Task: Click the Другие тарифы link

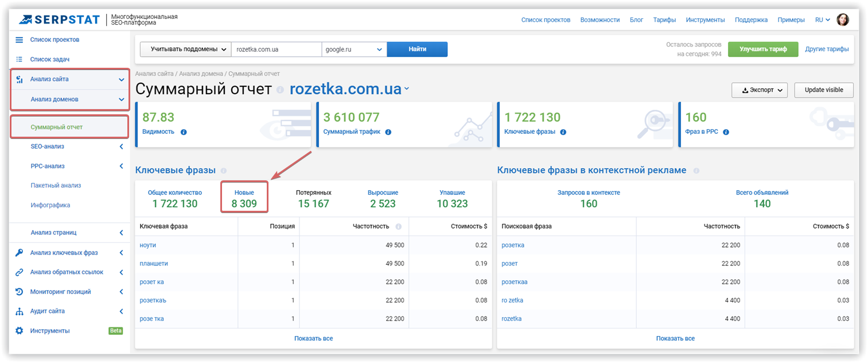Action: click(827, 49)
